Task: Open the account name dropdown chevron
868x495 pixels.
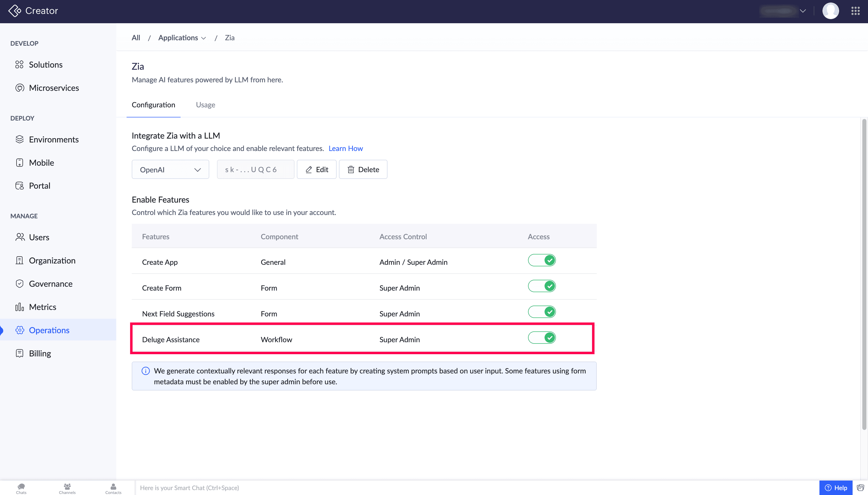Action: click(803, 11)
